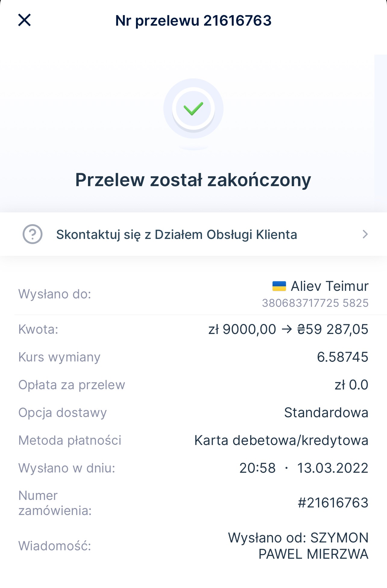The width and height of the screenshot is (387, 588).
Task: Tap delivery option Standardowa
Action: pos(326,412)
